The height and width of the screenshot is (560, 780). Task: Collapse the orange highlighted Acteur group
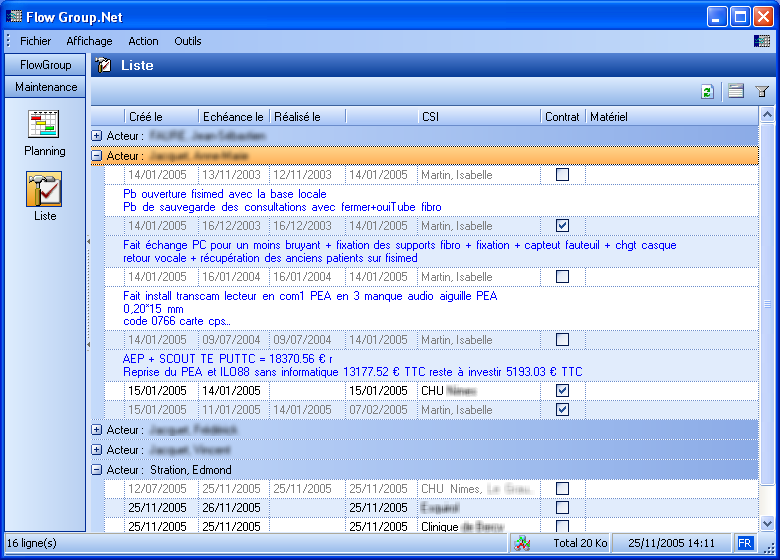point(97,156)
